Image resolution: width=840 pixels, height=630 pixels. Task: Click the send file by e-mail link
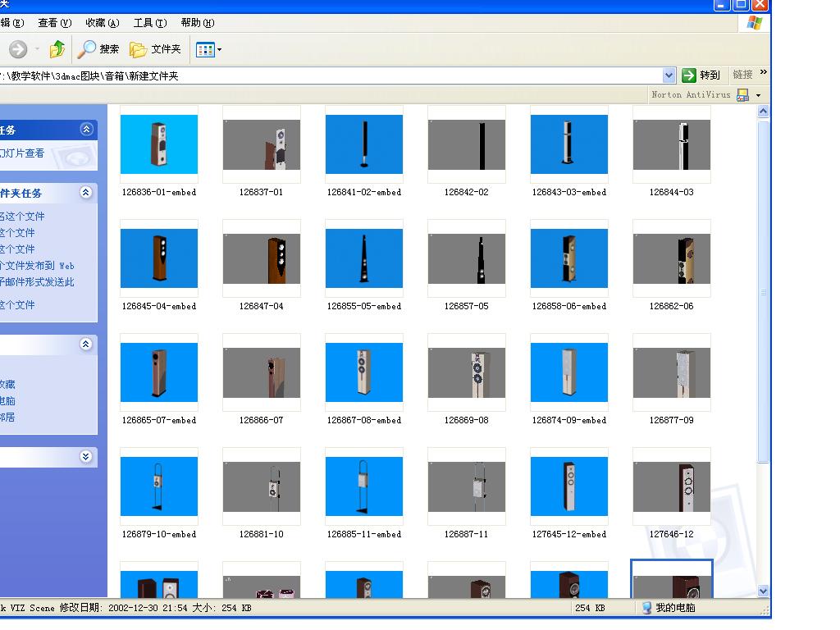37,282
